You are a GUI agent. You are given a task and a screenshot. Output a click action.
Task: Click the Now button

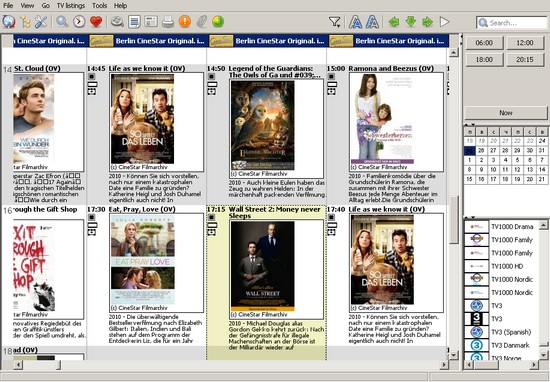506,113
